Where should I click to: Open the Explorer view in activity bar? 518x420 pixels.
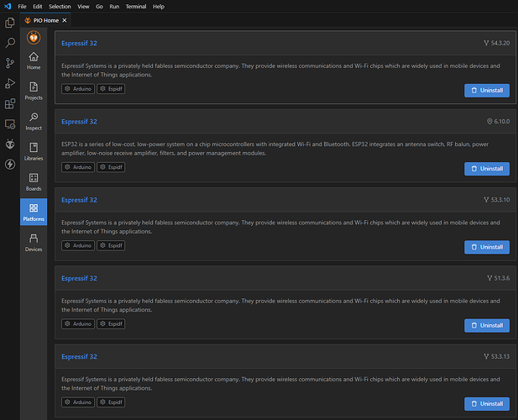[x=10, y=23]
